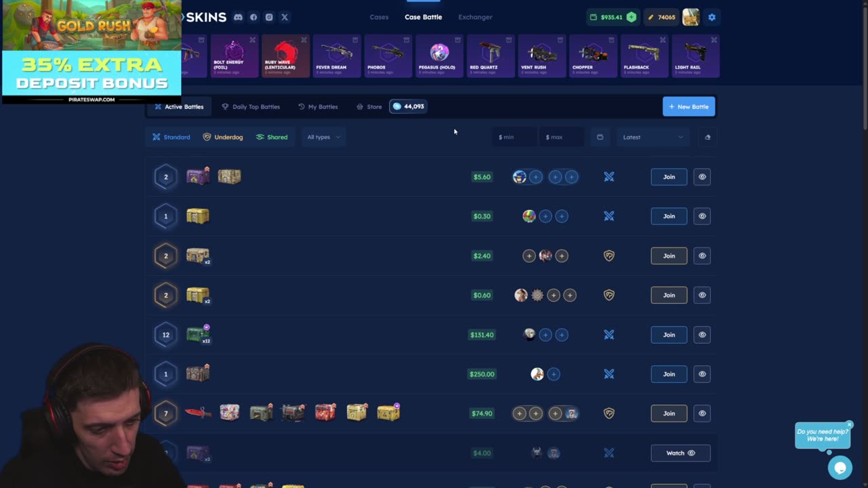Open the Phobos drop card
Image resolution: width=868 pixels, height=488 pixels.
388,56
